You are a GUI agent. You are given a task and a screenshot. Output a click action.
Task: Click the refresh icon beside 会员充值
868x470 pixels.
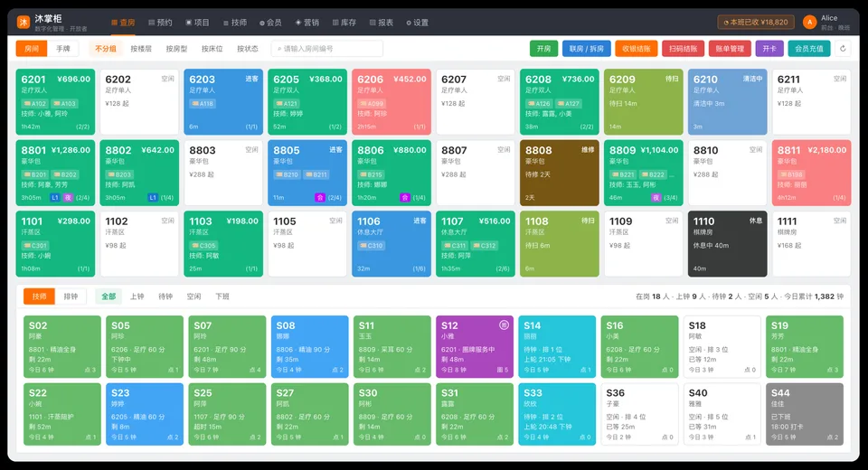click(x=843, y=49)
